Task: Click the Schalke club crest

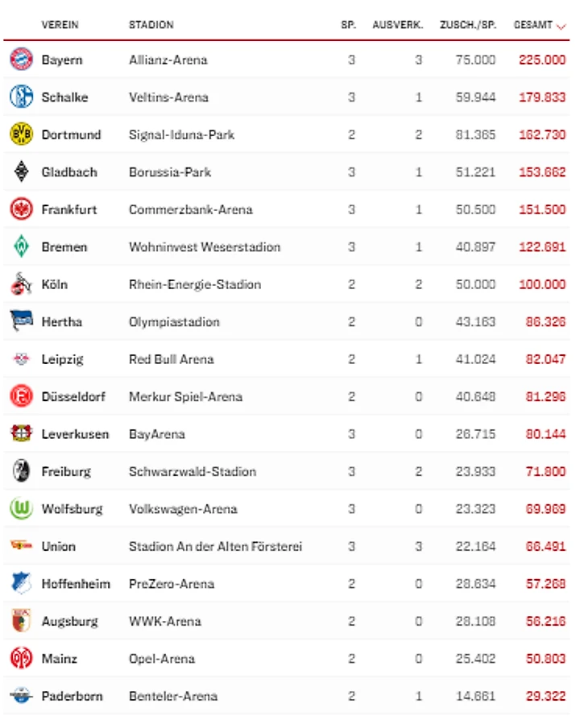Action: [x=21, y=97]
